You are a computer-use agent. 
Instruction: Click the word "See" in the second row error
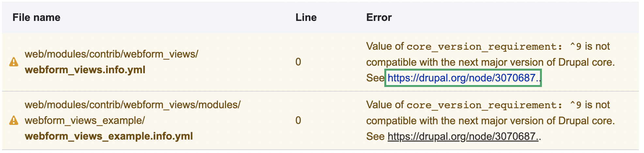click(375, 136)
